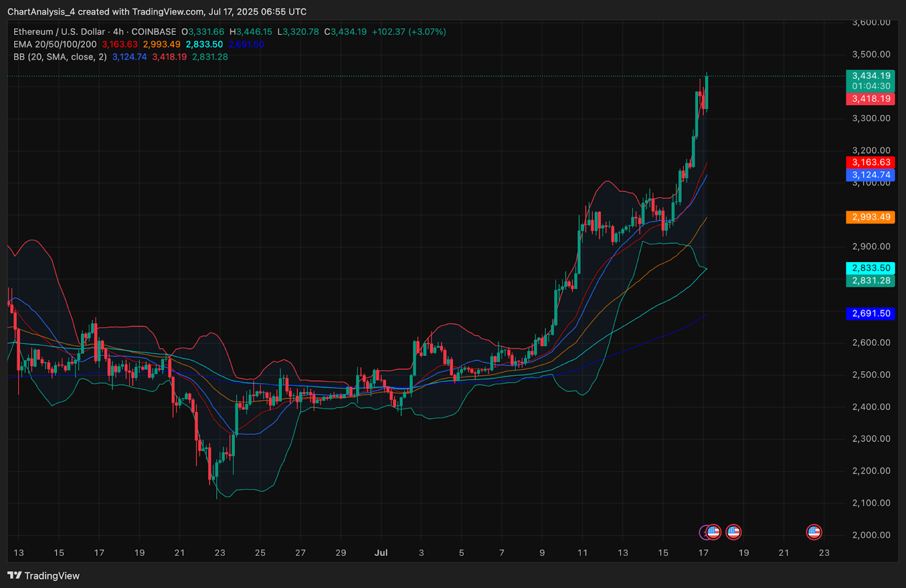906x588 pixels.
Task: Select the BB (20, SMA, close, 2) indicator legend
Action: point(60,57)
